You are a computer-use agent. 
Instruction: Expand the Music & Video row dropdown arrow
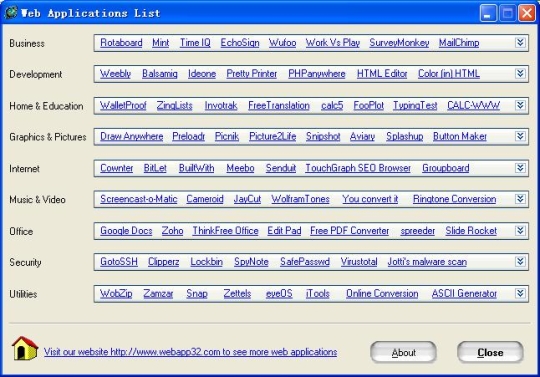point(520,199)
